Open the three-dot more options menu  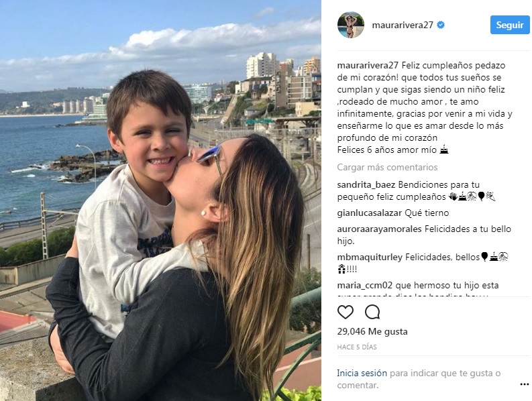click(524, 384)
